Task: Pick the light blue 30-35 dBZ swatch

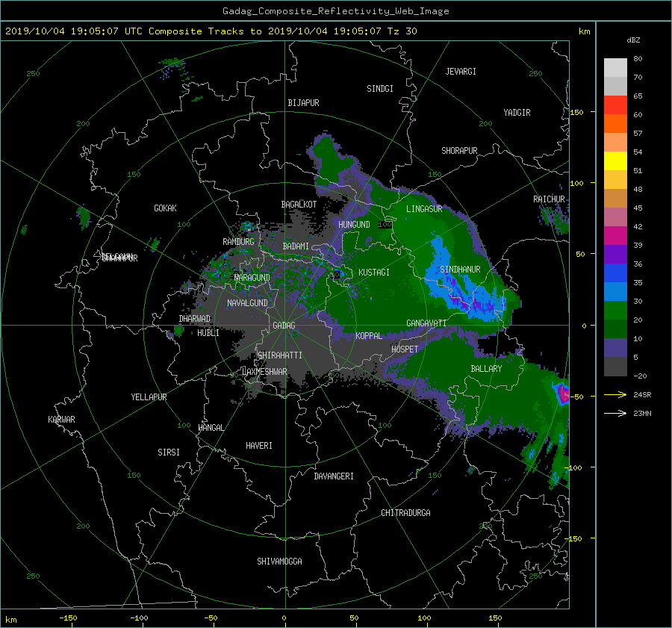Action: click(x=615, y=291)
